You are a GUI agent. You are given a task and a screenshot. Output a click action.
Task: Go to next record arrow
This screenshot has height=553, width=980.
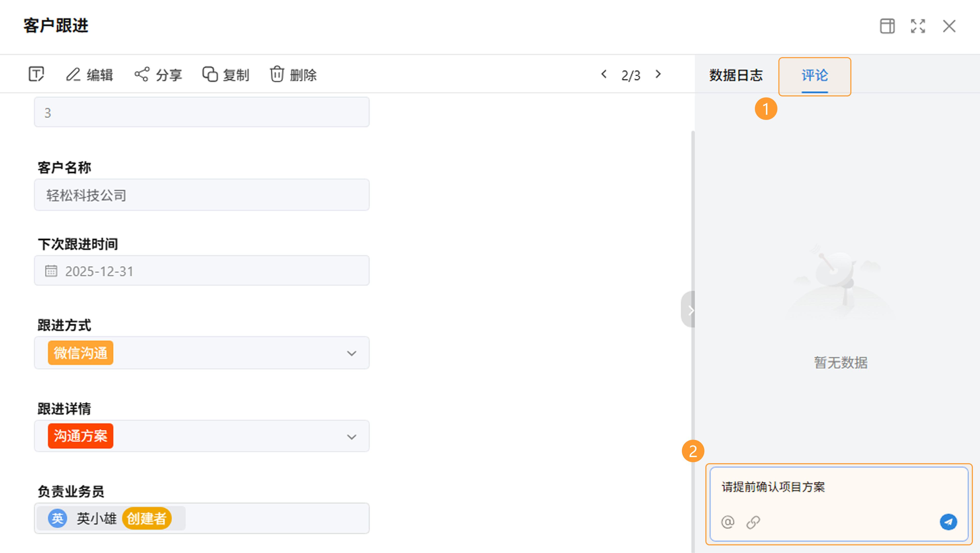658,74
